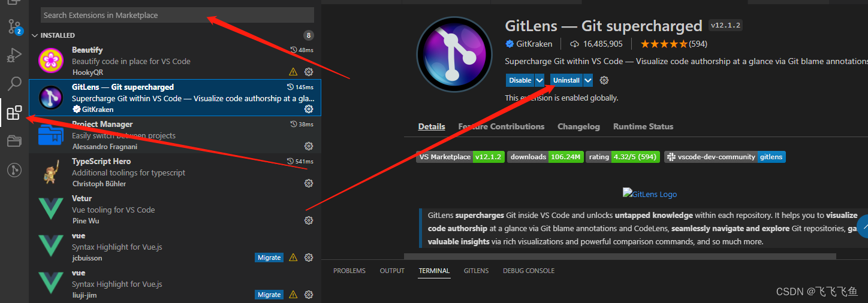
Task: Open the DEBUG CONSOLE panel tab
Action: 529,271
